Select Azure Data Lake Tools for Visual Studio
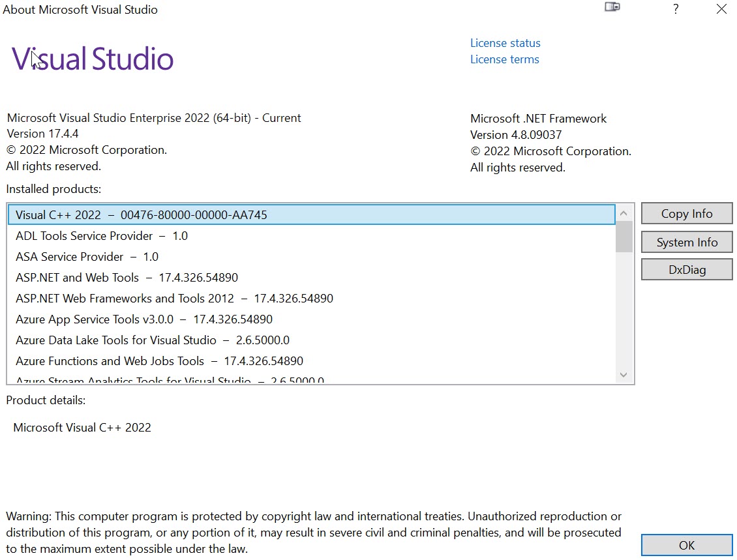 pos(153,340)
